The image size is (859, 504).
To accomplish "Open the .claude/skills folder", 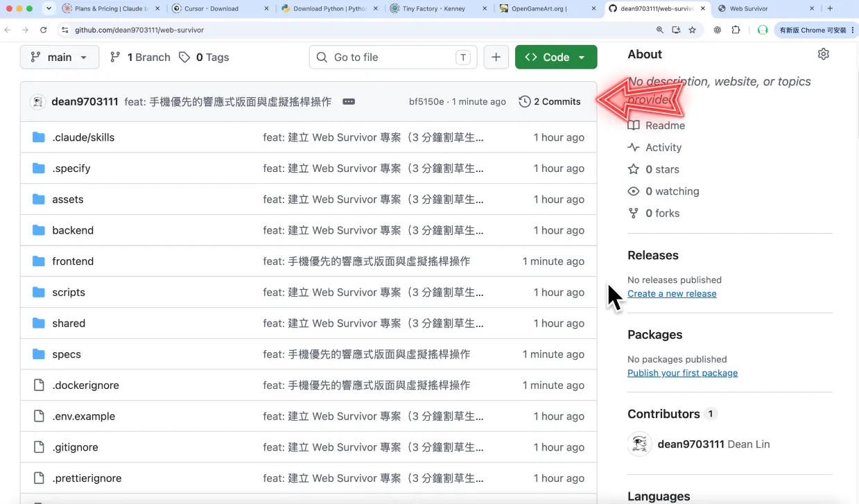I will click(83, 137).
